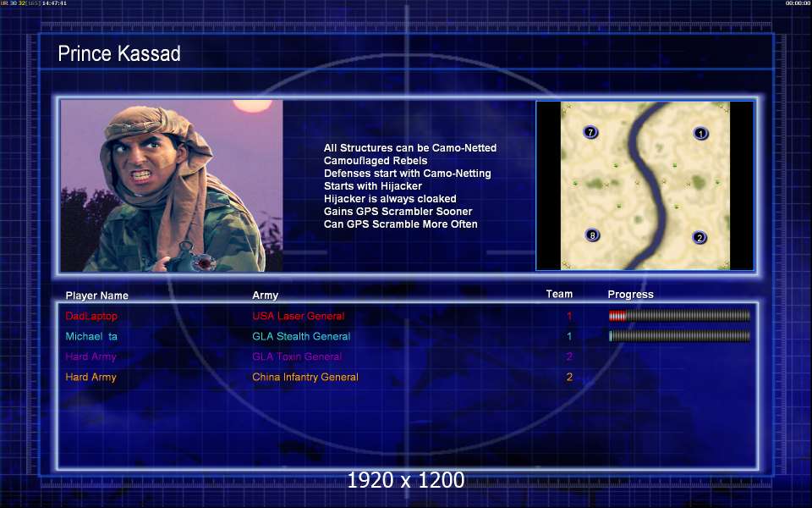
Task: Click the China Infantry General army entry
Action: 305,377
